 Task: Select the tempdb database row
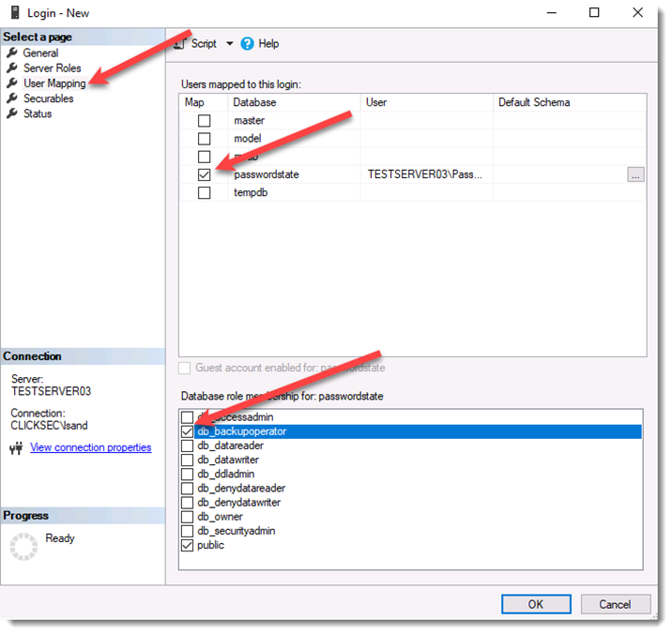tap(413, 193)
